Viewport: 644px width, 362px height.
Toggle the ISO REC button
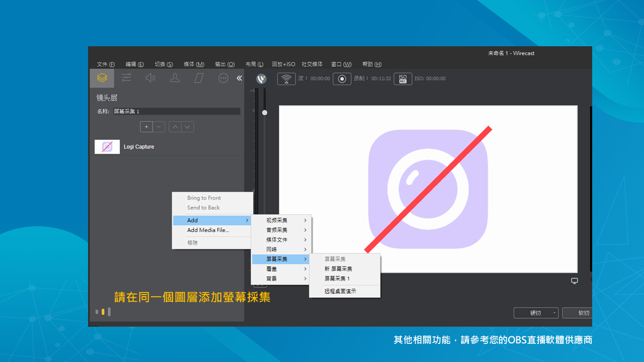click(403, 79)
